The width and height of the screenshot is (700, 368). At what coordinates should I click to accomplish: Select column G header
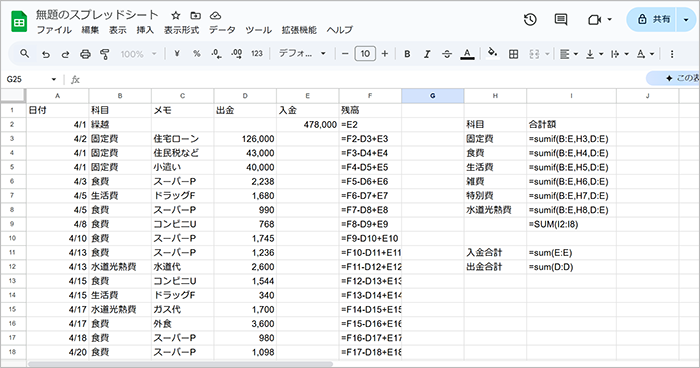pos(433,96)
